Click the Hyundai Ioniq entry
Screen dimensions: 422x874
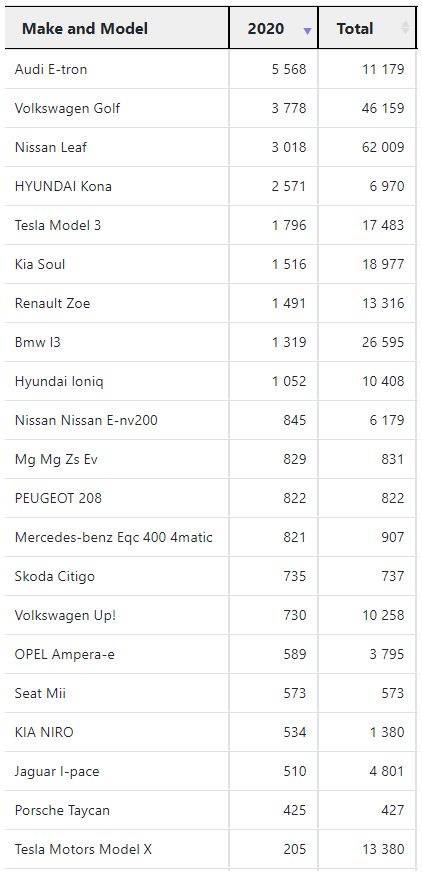(59, 381)
